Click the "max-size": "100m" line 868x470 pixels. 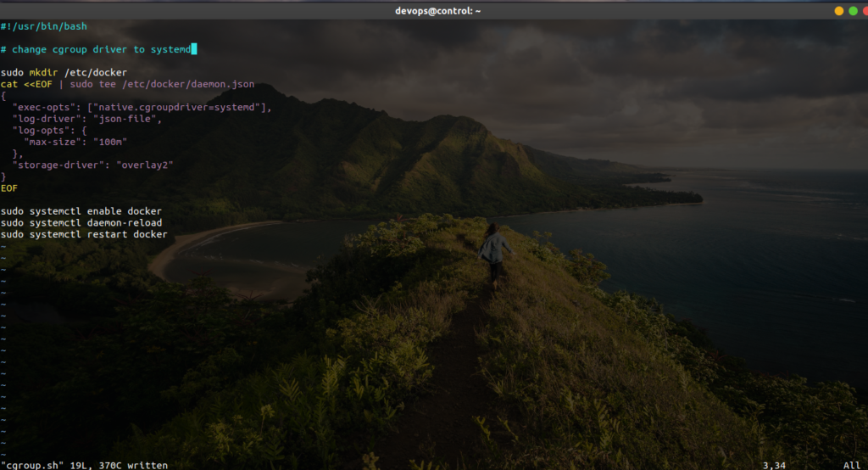tap(75, 142)
